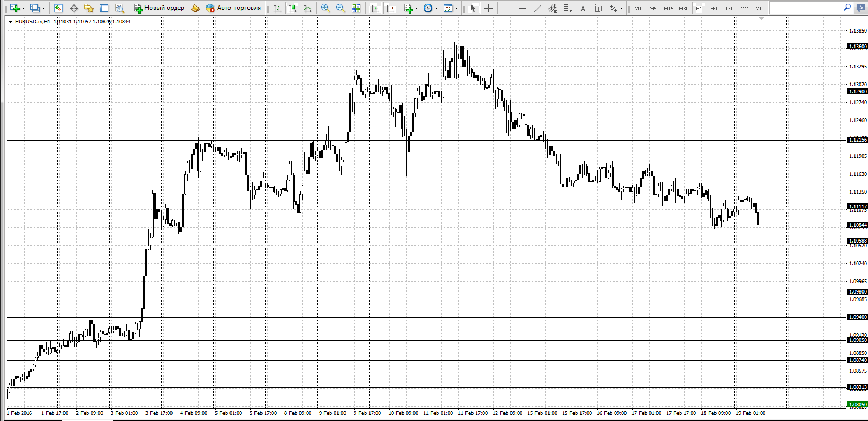Viewport: 868px width, 421px height.
Task: Open a new chart window
Action: pyautogui.click(x=15, y=8)
